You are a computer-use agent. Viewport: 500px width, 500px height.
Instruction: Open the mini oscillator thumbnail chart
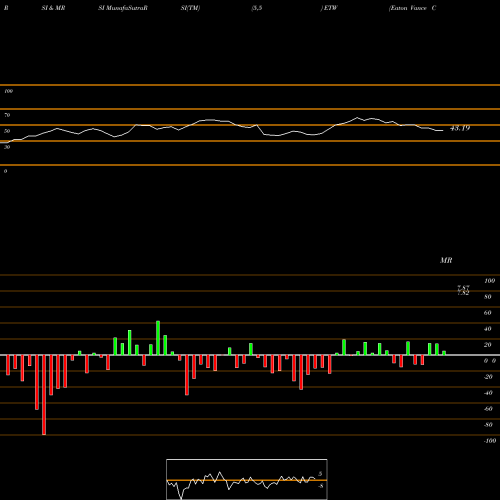[247, 479]
